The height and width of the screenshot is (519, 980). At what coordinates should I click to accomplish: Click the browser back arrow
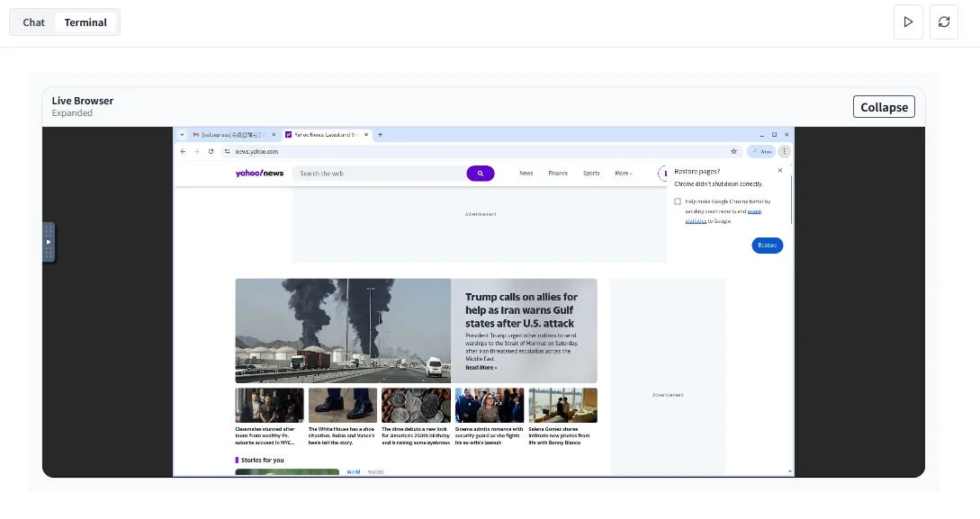click(x=184, y=151)
